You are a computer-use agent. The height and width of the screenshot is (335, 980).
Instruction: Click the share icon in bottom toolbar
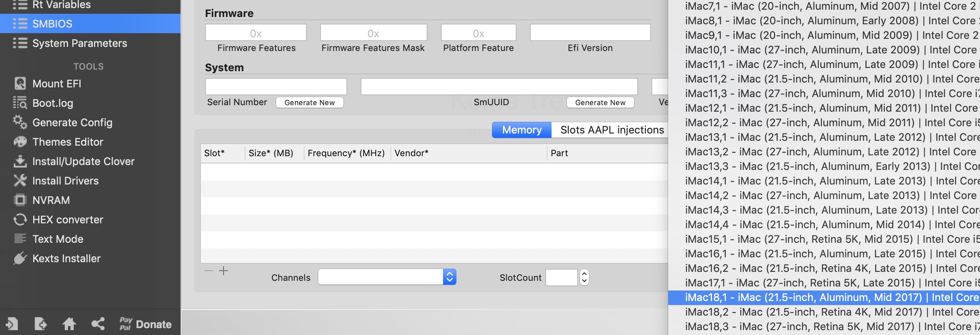[98, 324]
